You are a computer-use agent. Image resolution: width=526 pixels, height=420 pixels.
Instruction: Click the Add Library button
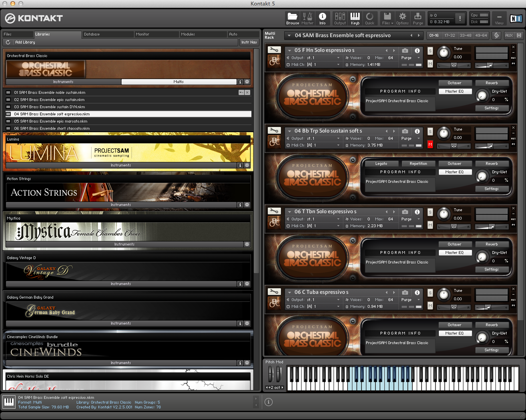coord(25,42)
